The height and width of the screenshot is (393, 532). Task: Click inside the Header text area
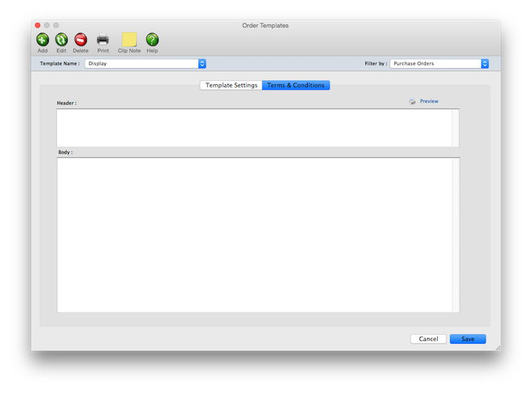pyautogui.click(x=254, y=128)
